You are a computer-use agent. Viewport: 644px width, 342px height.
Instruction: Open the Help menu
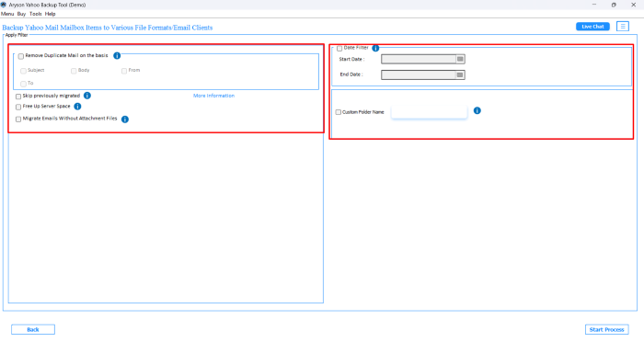[x=50, y=14]
